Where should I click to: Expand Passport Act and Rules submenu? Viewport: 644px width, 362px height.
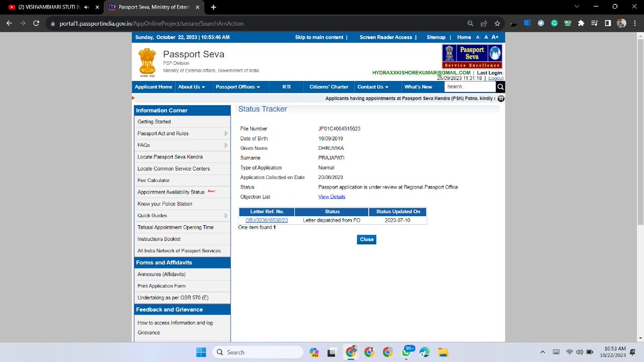click(x=226, y=134)
